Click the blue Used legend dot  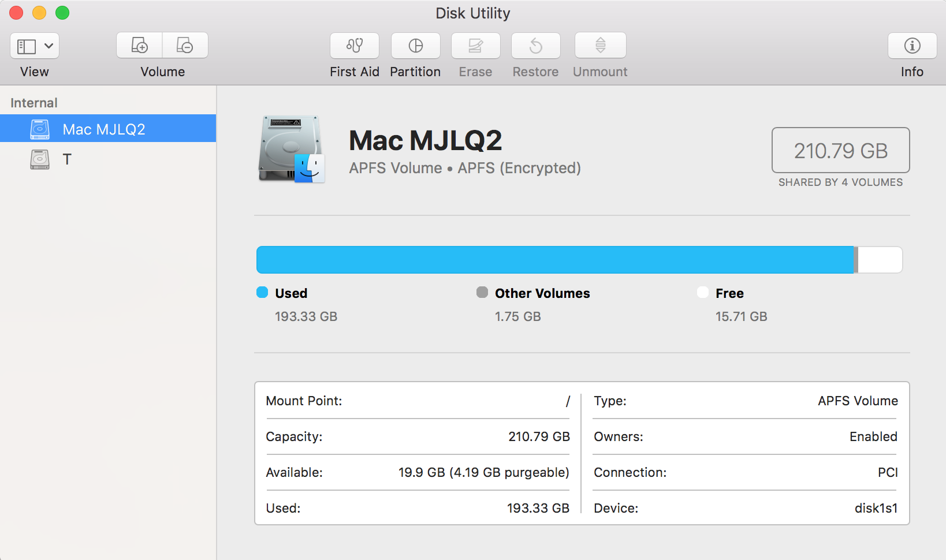(x=262, y=292)
